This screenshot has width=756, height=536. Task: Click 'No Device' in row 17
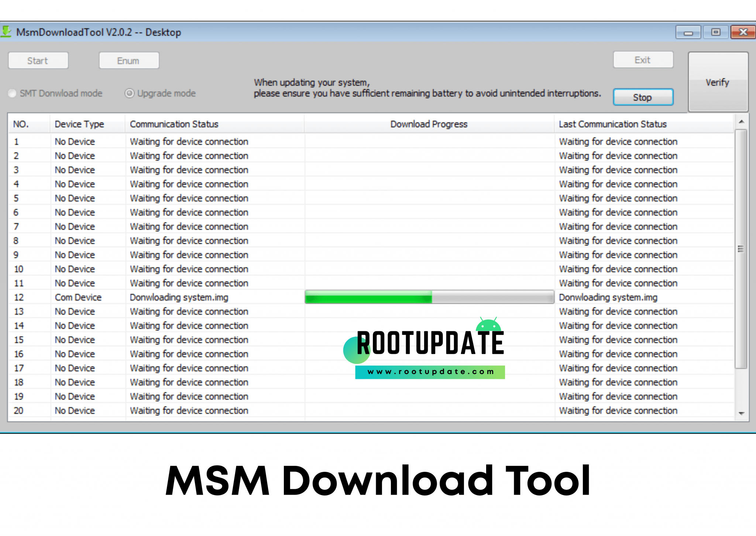[x=75, y=368]
